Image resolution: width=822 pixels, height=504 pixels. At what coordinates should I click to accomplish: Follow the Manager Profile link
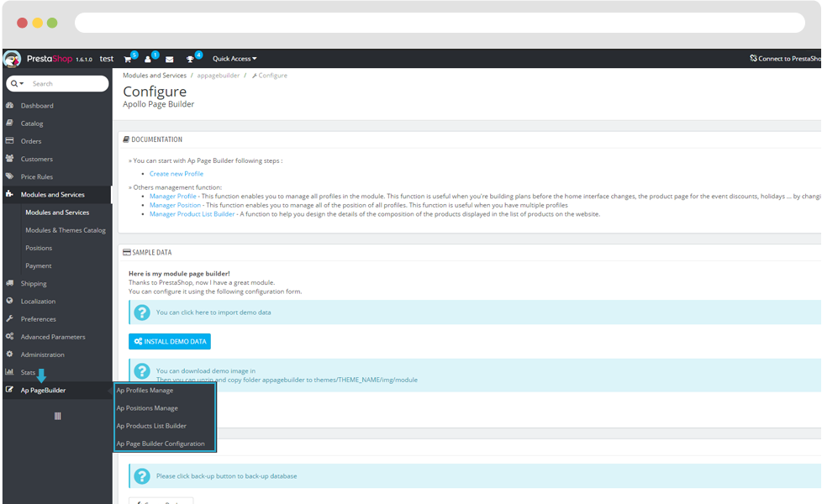[x=172, y=196]
